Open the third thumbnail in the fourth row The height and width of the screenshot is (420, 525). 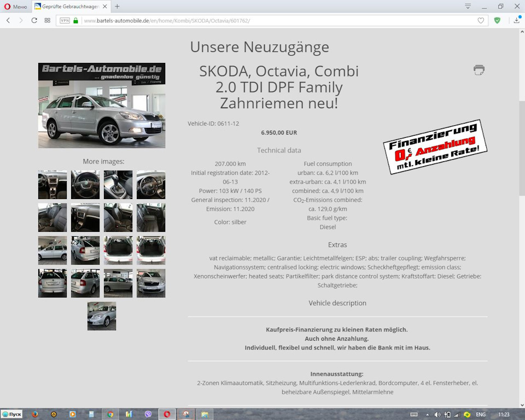(118, 283)
